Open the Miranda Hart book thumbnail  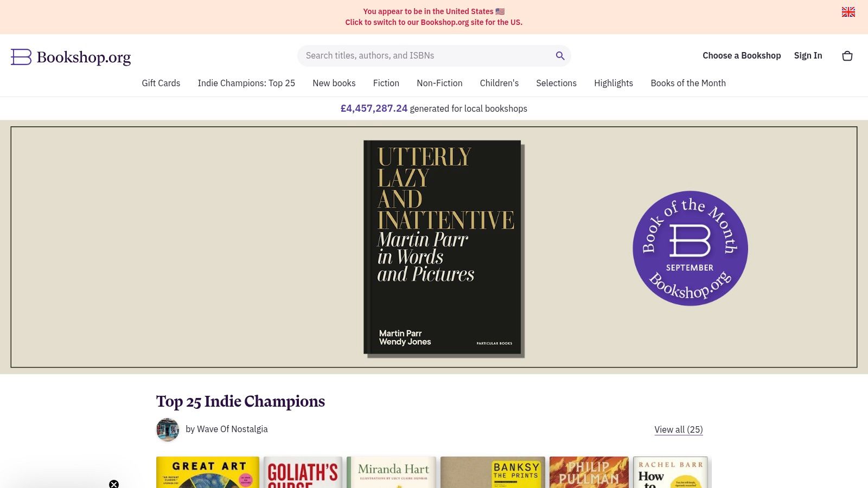391,472
